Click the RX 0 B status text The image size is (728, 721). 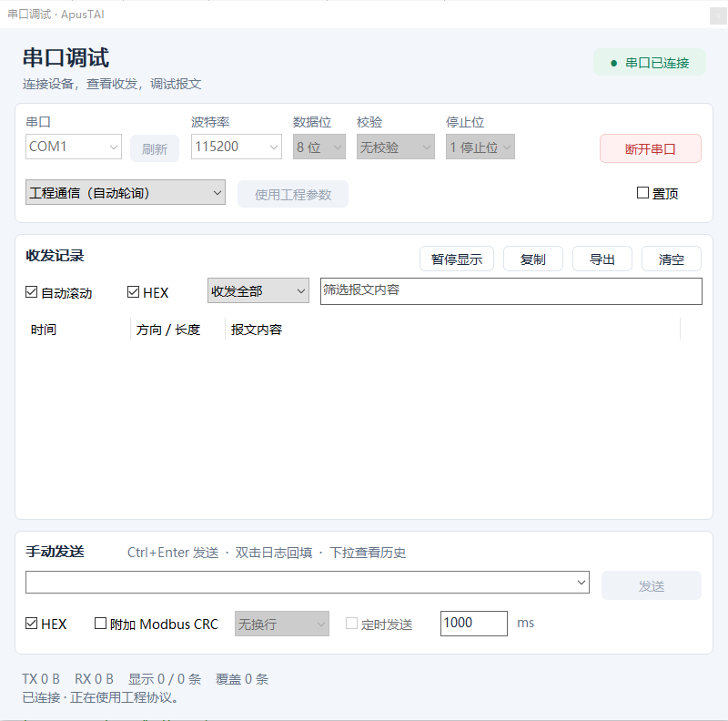(95, 679)
